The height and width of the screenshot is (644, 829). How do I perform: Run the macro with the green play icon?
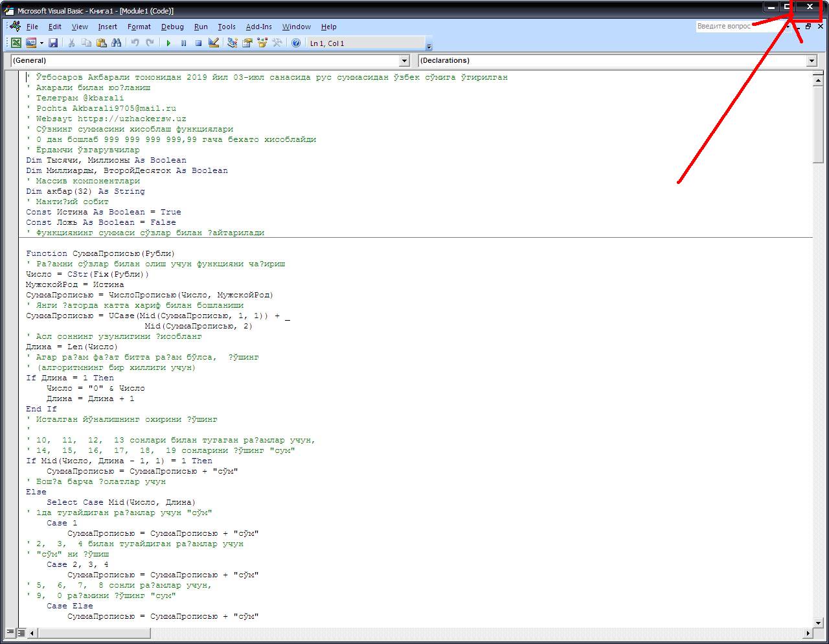[x=168, y=43]
